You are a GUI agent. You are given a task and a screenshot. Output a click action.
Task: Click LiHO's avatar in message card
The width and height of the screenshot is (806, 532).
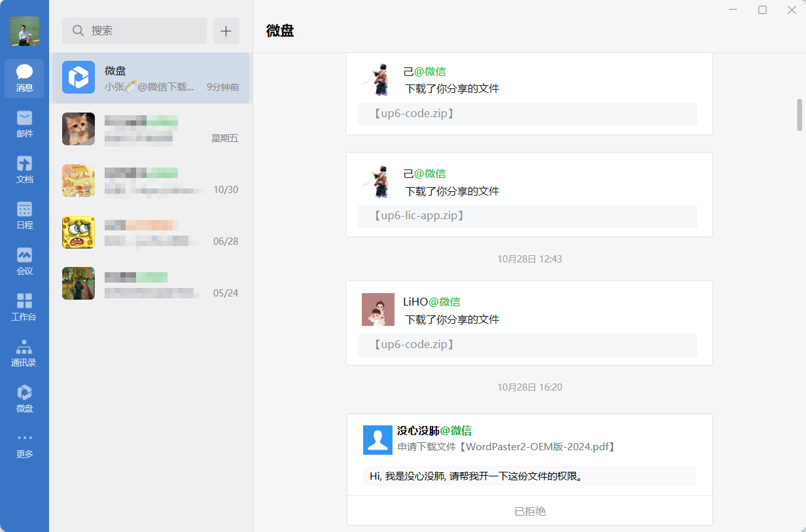[377, 309]
